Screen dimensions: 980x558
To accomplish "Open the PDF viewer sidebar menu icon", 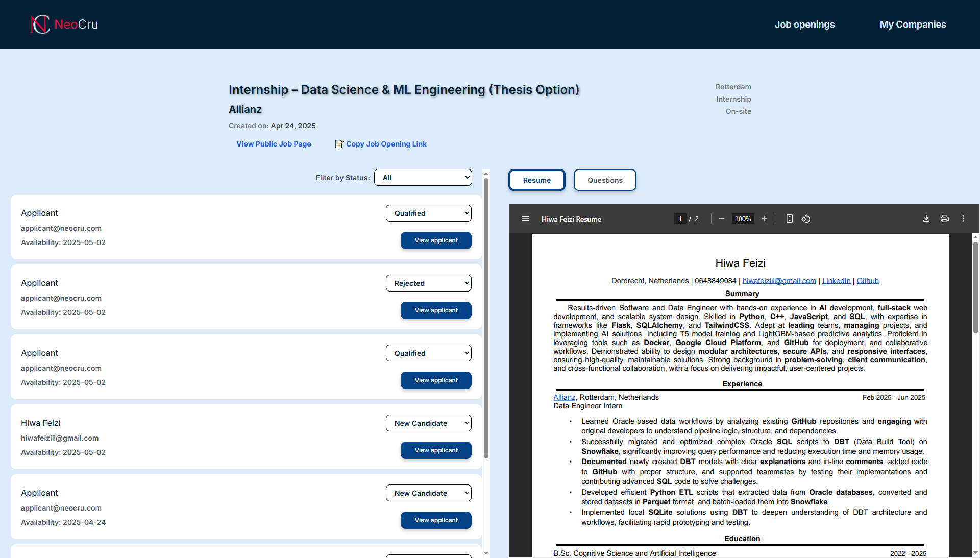I will (x=525, y=219).
